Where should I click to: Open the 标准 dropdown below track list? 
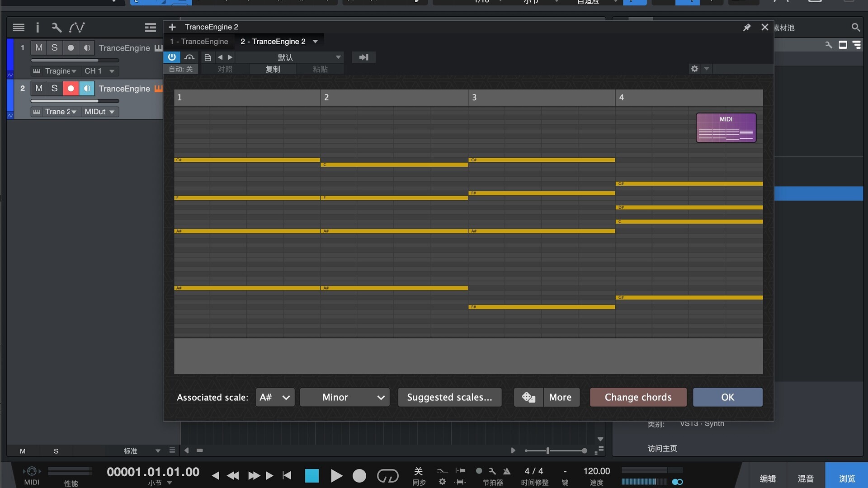[142, 451]
